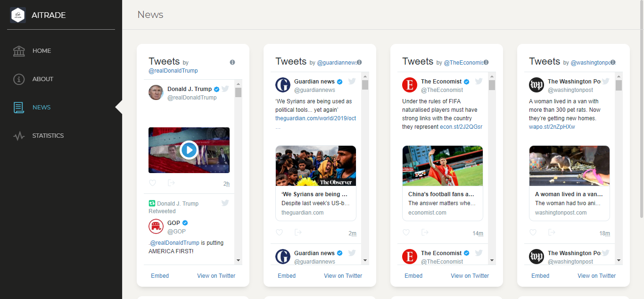Click View on Twitter in Trump widget
This screenshot has width=644, height=299.
coord(216,276)
